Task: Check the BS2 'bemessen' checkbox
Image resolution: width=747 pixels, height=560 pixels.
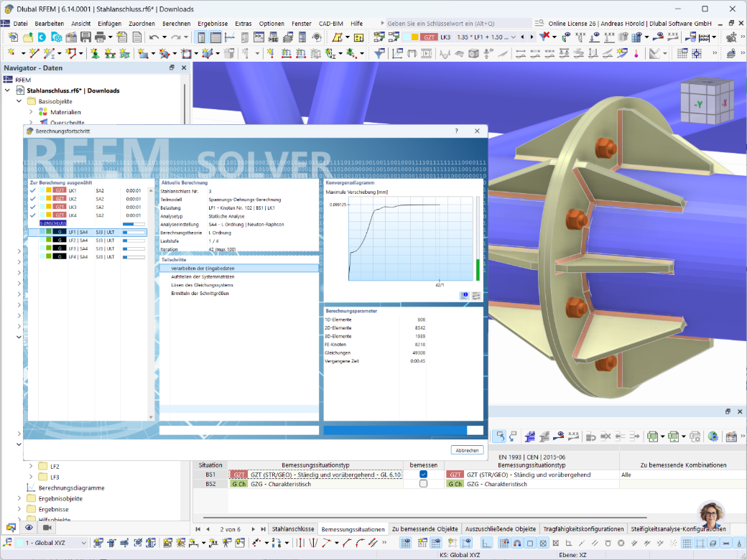Action: [423, 483]
